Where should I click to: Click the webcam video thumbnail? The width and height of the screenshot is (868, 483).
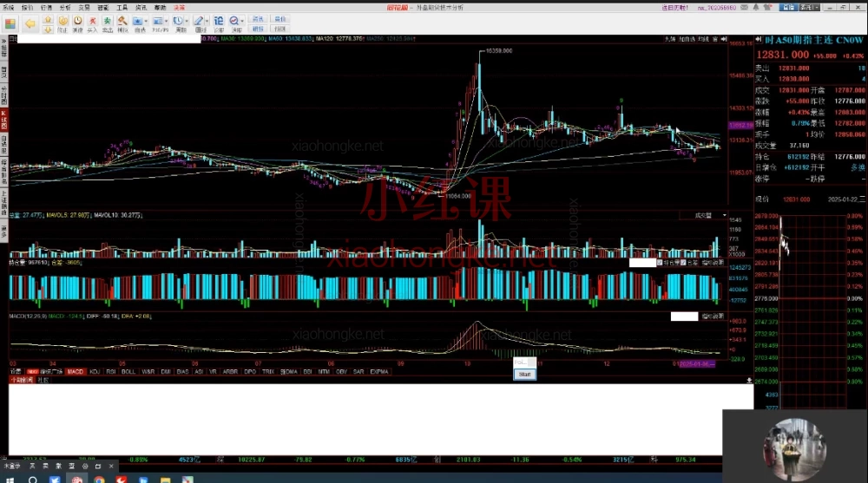click(795, 446)
